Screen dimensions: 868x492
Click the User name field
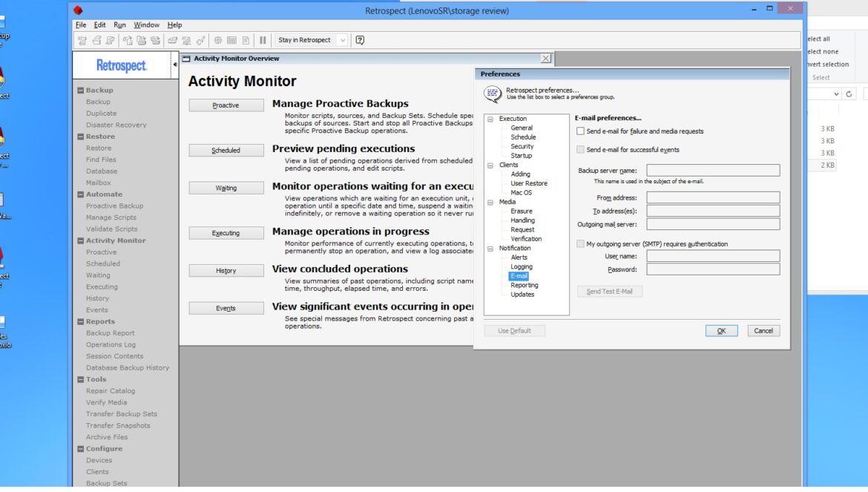click(713, 256)
